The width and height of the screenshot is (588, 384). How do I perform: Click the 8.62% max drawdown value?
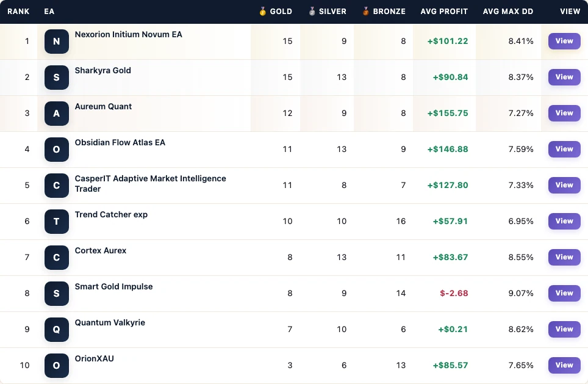[521, 330]
